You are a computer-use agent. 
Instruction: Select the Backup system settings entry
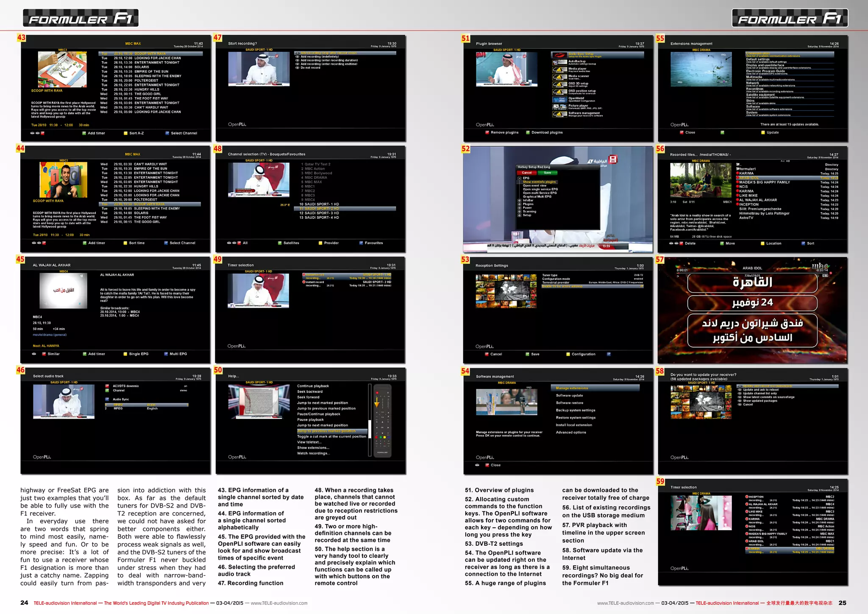576,410
